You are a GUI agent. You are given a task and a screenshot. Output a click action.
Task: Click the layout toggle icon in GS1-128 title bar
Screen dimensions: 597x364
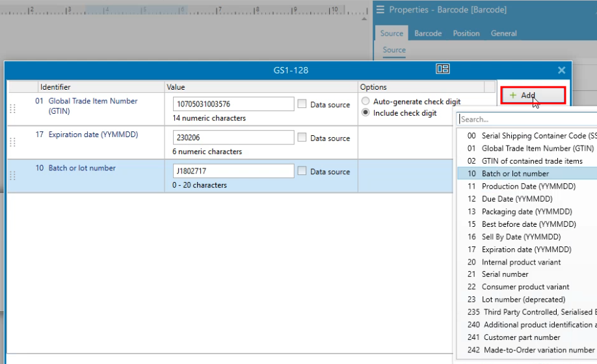[443, 70]
